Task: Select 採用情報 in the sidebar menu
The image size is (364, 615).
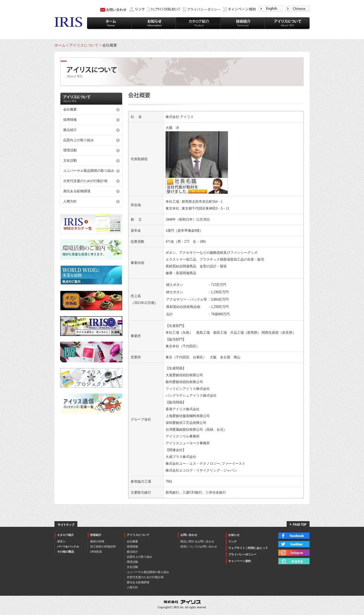Action: click(91, 120)
